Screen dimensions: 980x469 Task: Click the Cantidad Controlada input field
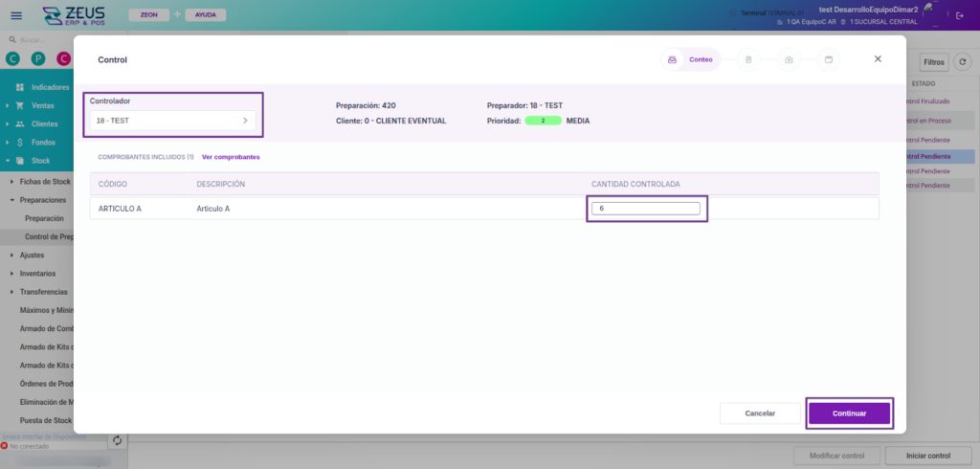pyautogui.click(x=645, y=208)
